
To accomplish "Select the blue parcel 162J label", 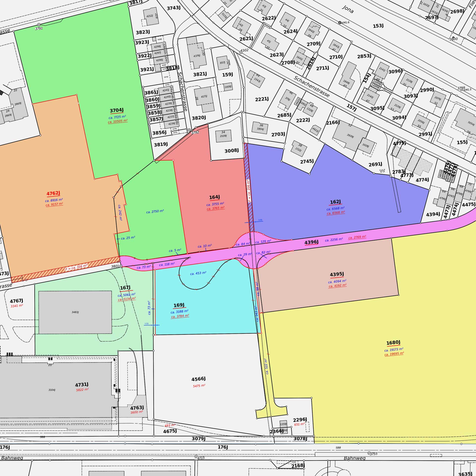I will (335, 202).
